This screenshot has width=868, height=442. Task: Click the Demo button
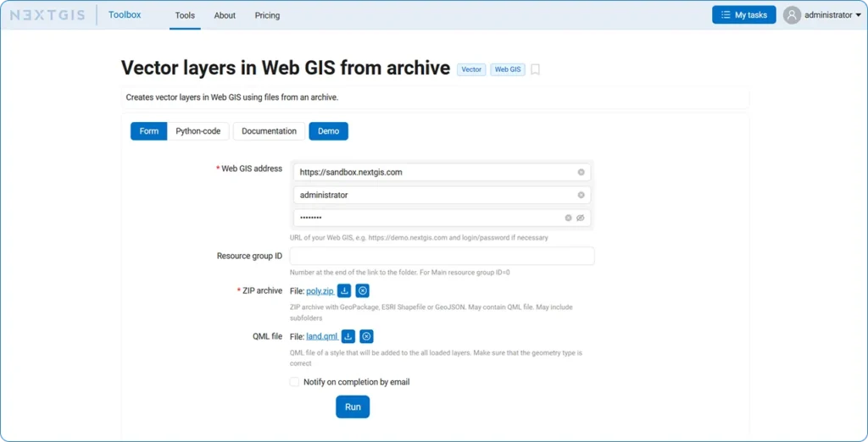point(328,131)
